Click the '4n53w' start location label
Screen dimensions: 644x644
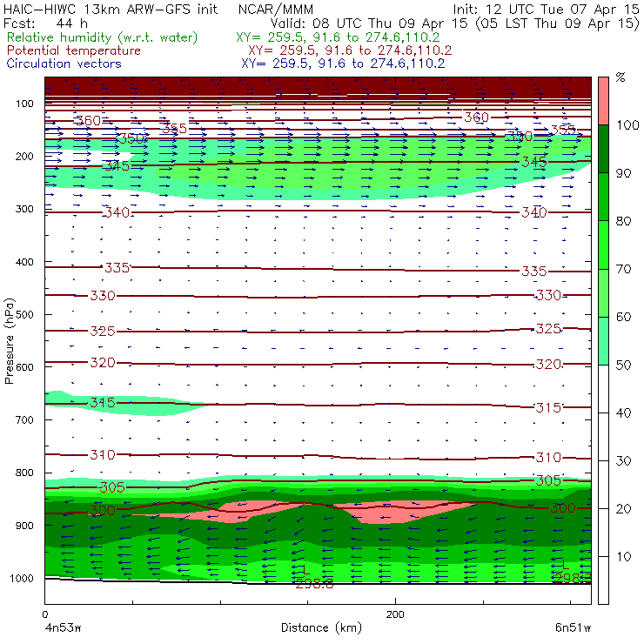coord(64,628)
